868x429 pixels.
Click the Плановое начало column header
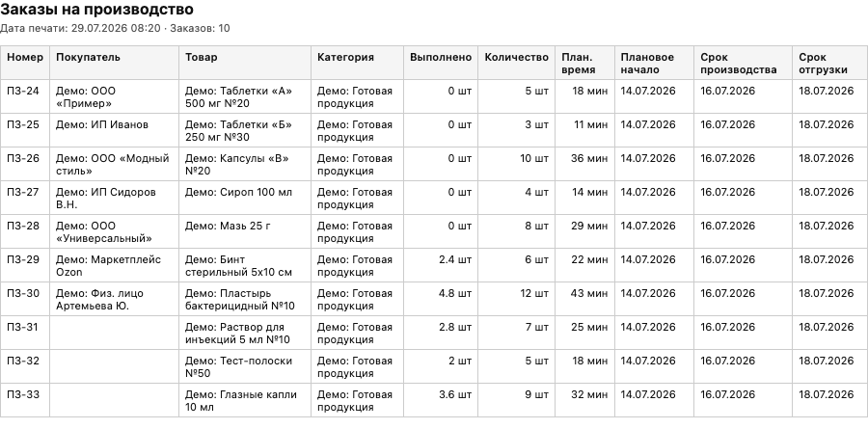(x=647, y=64)
